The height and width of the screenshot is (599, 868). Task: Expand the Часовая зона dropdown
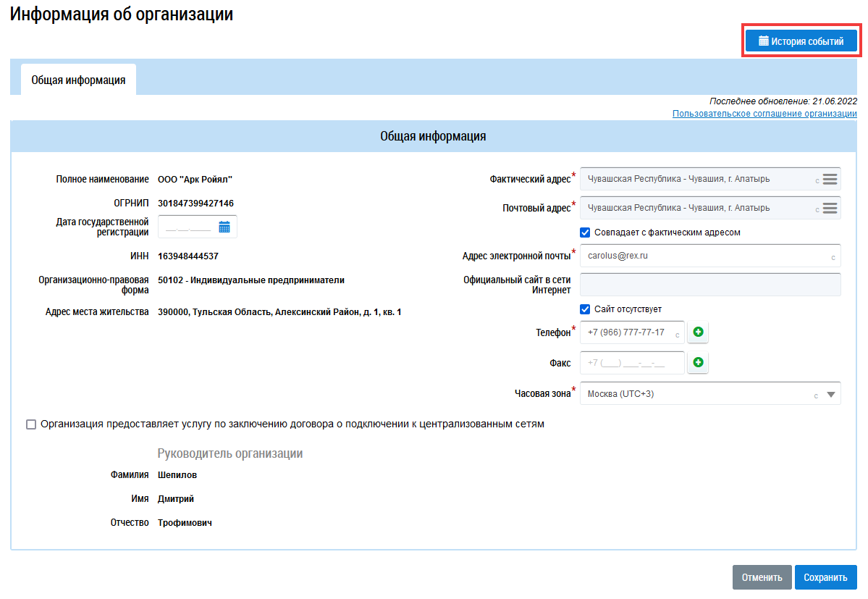830,395
